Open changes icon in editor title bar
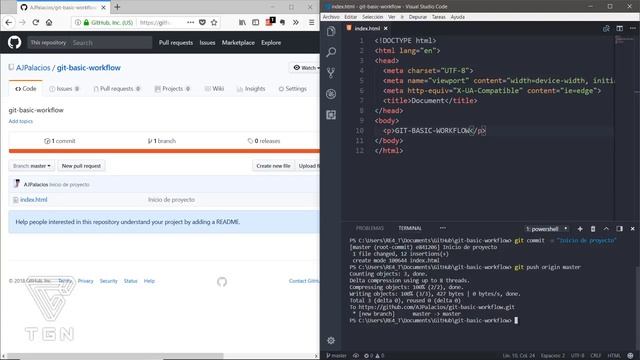Viewport: 640px width, 360px height. [606, 28]
